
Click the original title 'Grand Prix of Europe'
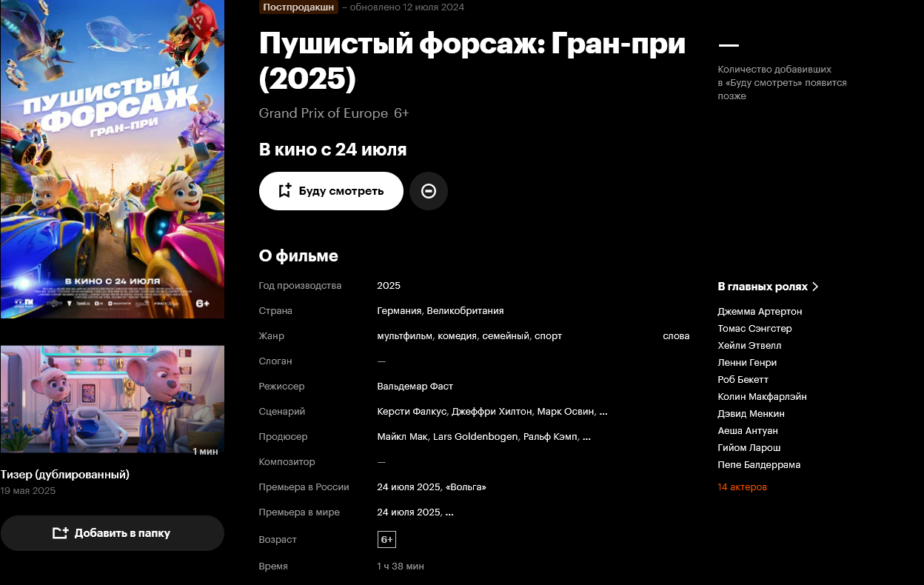point(324,113)
